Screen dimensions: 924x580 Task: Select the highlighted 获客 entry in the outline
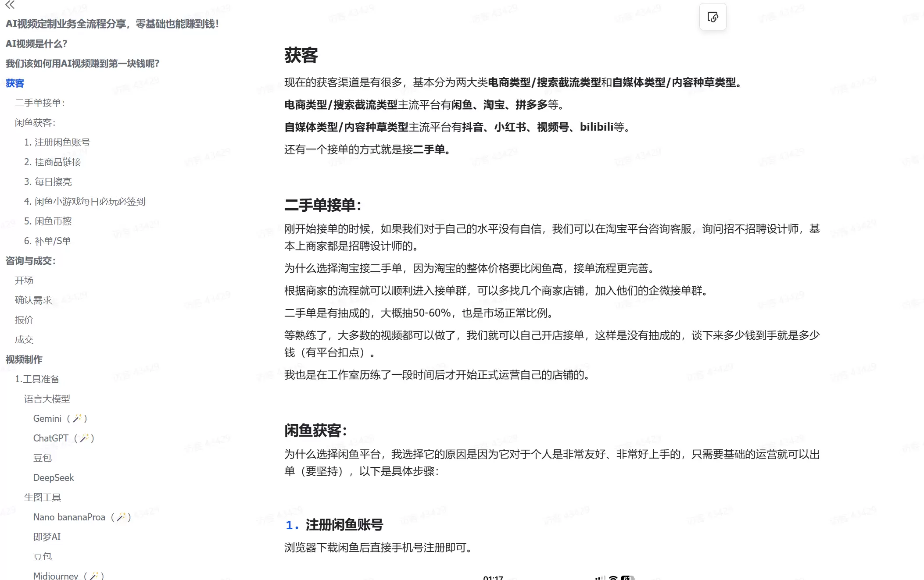point(14,83)
